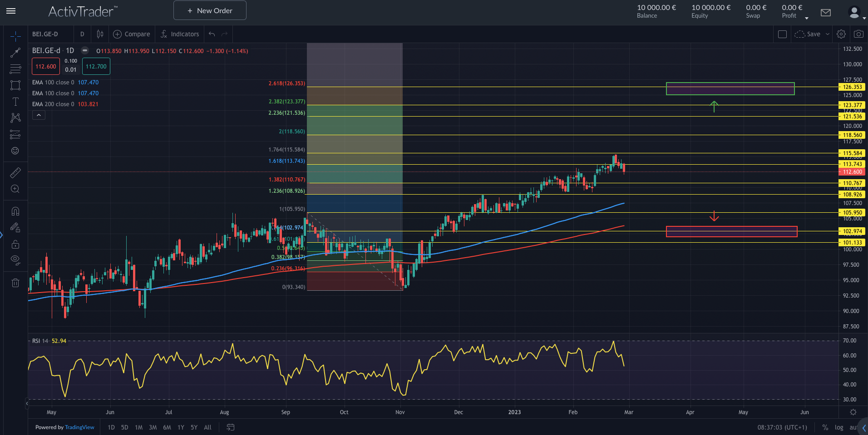
Task: Open the user account dropdown
Action: pos(855,13)
